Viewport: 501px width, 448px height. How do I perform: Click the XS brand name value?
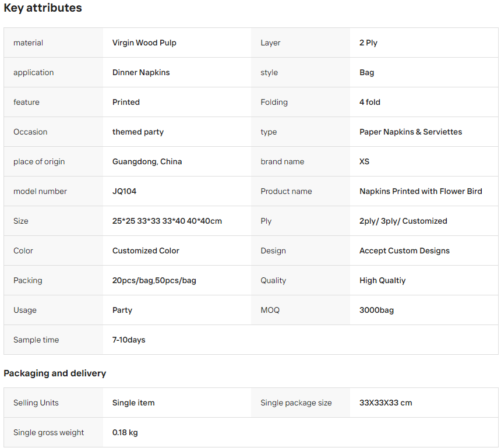364,162
